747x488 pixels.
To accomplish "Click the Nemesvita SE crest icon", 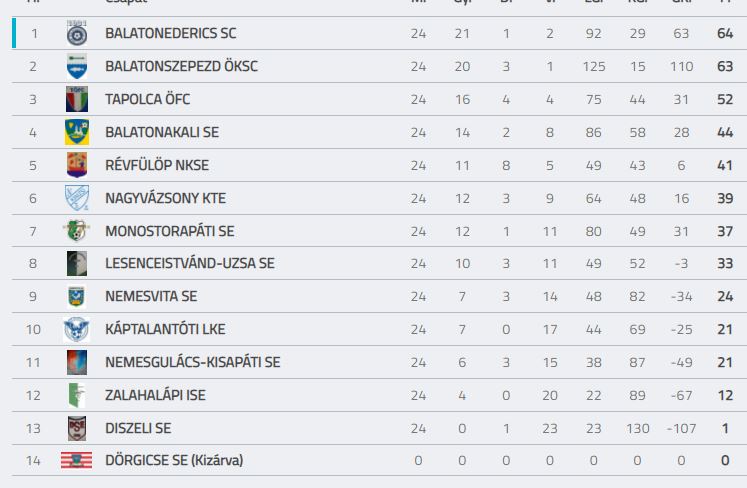I will [x=77, y=296].
